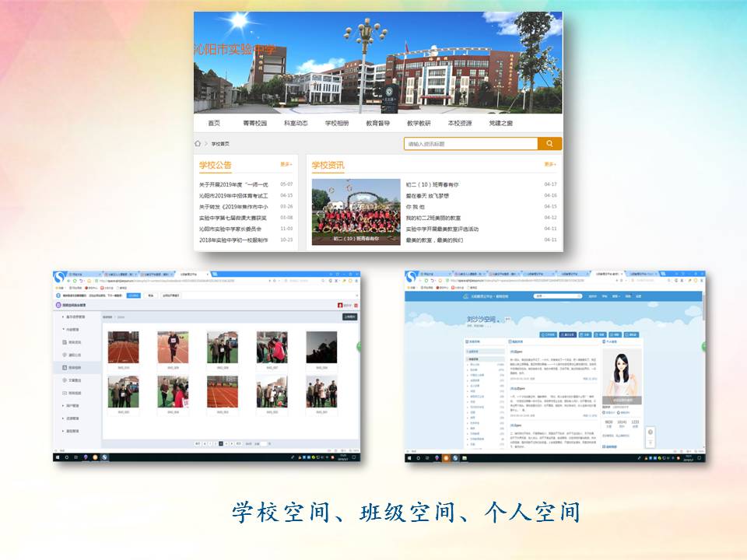Select the 首页 navigation tab
Screen dimensions: 747x560
214,123
